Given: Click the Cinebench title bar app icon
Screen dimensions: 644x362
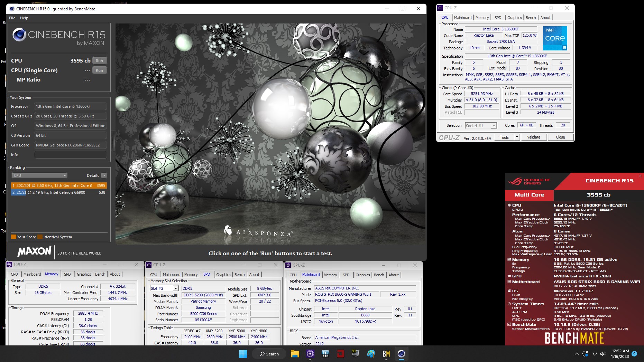Looking at the screenshot, I should 12,9.
